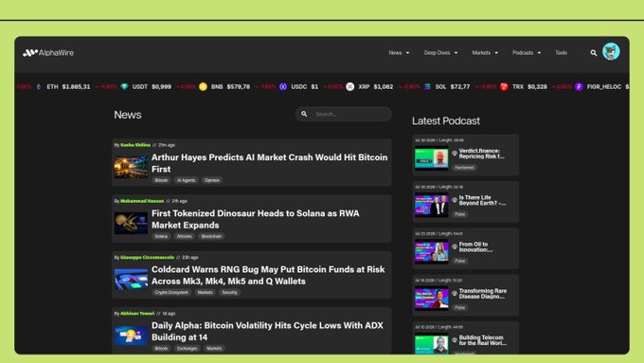Open From Oil to Innovation podcast

476,246
